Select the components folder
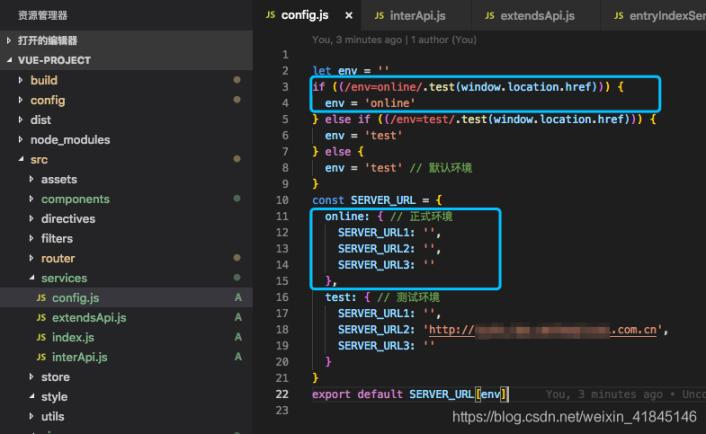The image size is (706, 434). 75,199
